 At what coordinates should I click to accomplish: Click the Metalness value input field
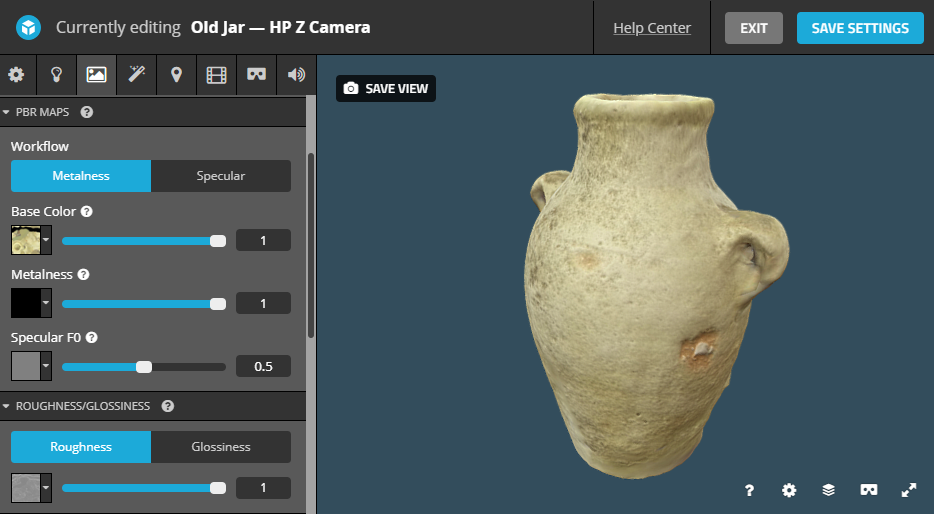(263, 303)
